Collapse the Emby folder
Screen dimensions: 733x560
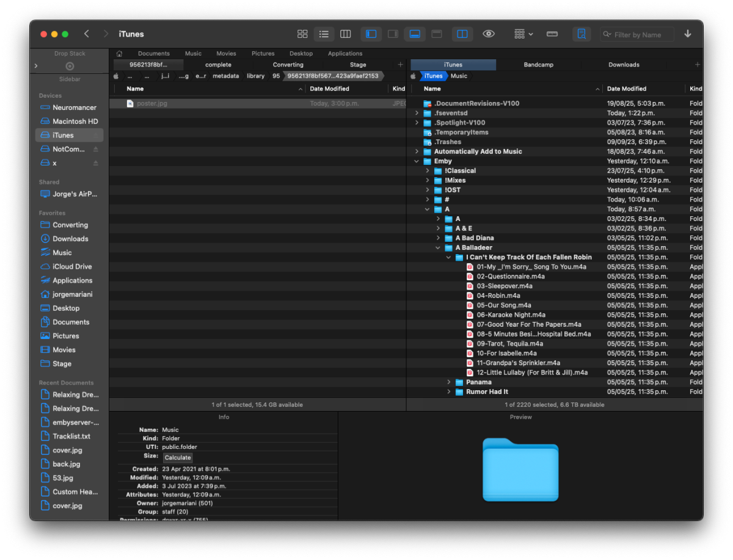click(x=417, y=161)
